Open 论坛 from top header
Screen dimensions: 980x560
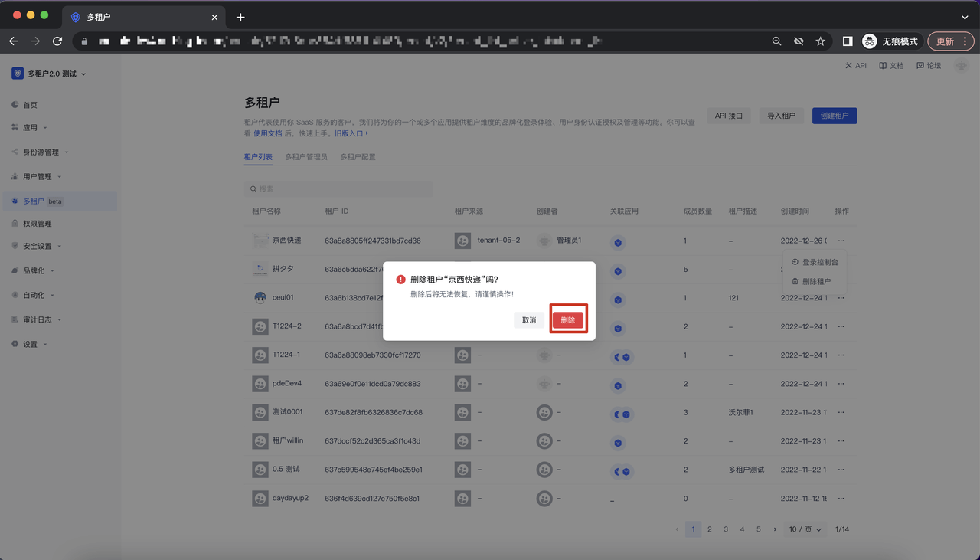point(929,66)
